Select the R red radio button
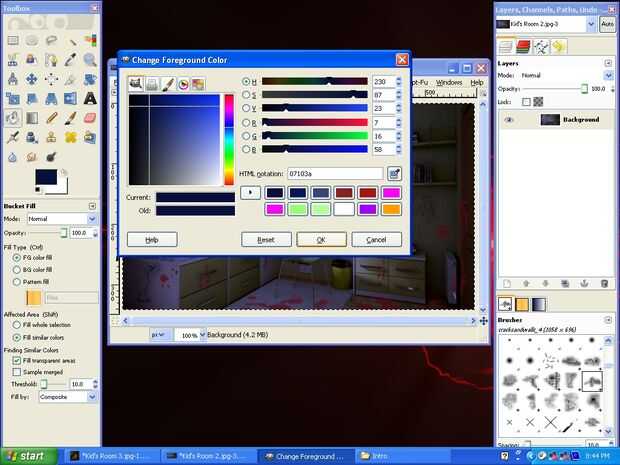The image size is (620, 465). [x=246, y=123]
